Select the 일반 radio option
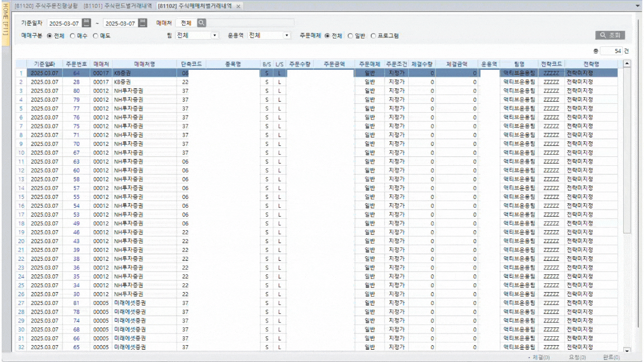 (x=351, y=36)
